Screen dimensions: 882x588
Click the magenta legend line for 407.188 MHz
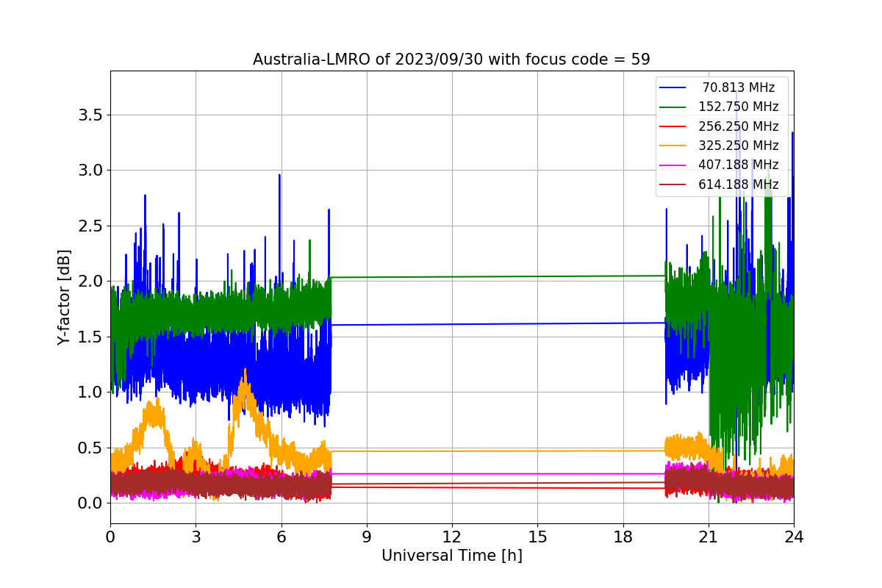[x=673, y=165]
